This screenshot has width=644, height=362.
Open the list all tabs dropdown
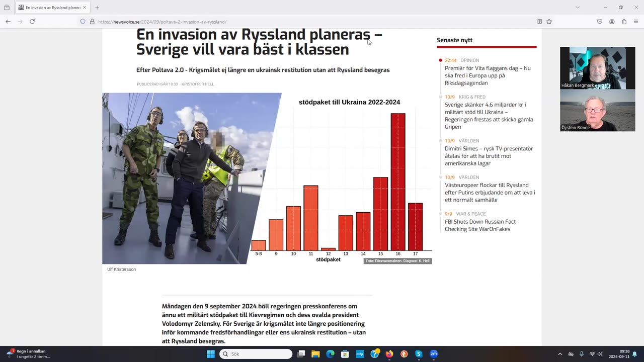(x=578, y=8)
